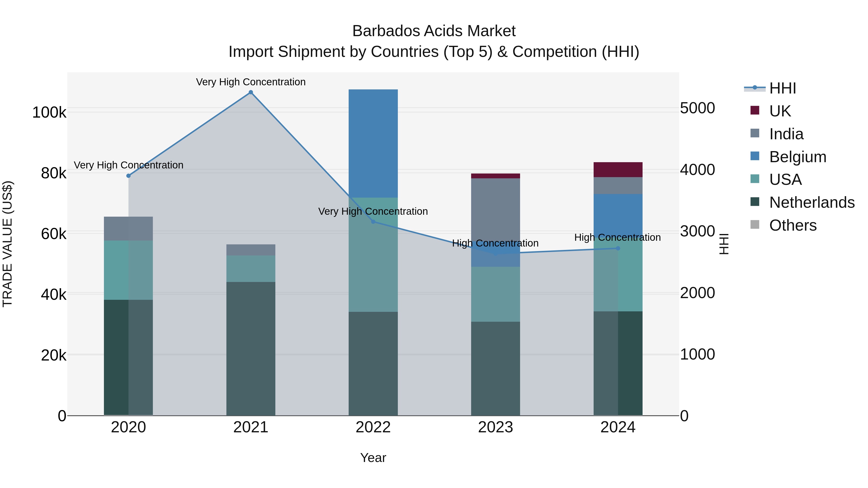Click the 'Import Shipment by Countries' subtitle line

pos(434,52)
